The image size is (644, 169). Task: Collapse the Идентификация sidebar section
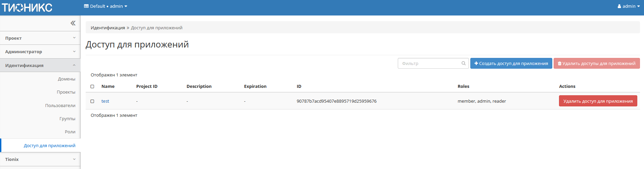point(40,65)
